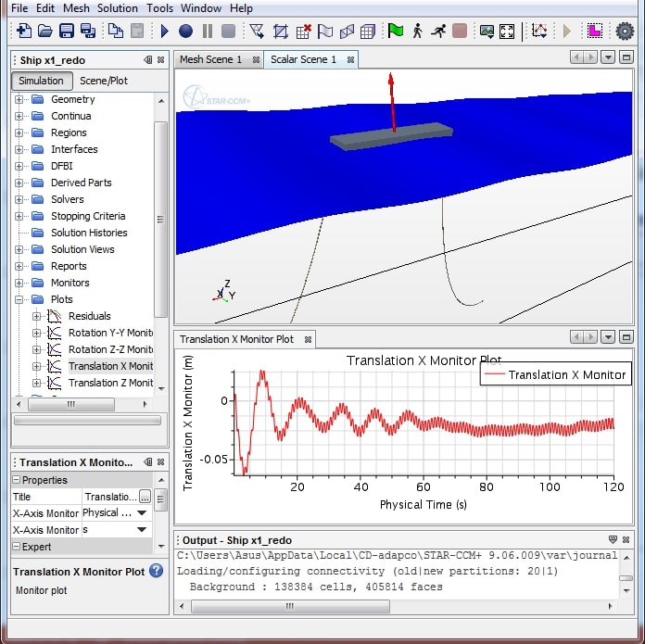645x644 pixels.
Task: Step the solver with walking man icon
Action: click(x=418, y=31)
